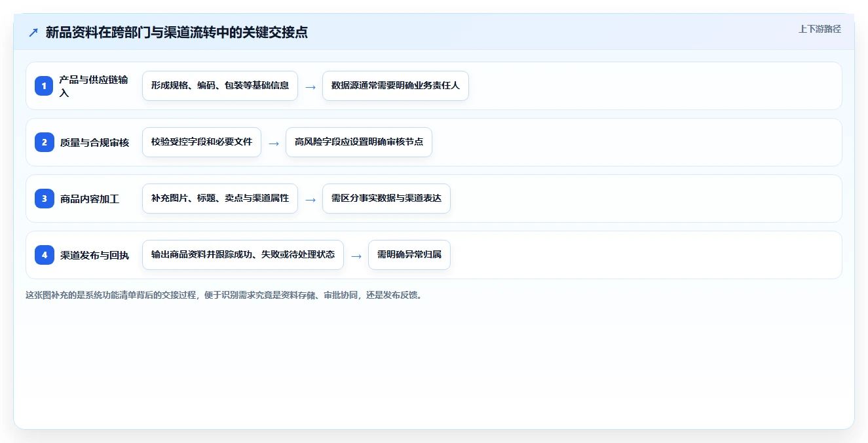Click the 产品与供应链输入 step label

point(94,86)
